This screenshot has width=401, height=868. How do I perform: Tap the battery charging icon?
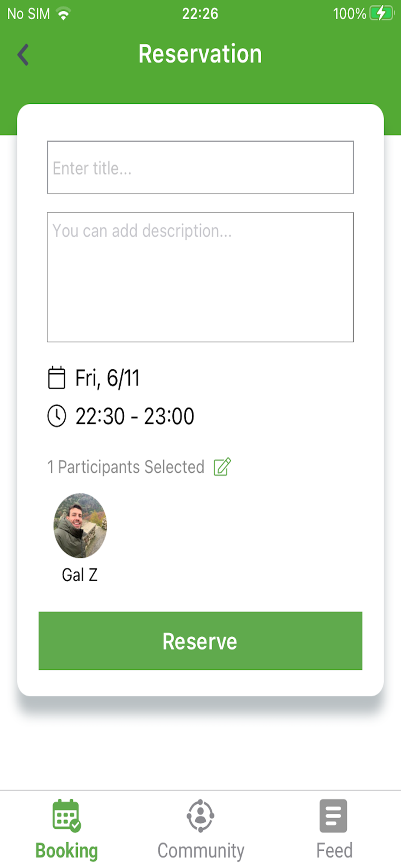381,13
